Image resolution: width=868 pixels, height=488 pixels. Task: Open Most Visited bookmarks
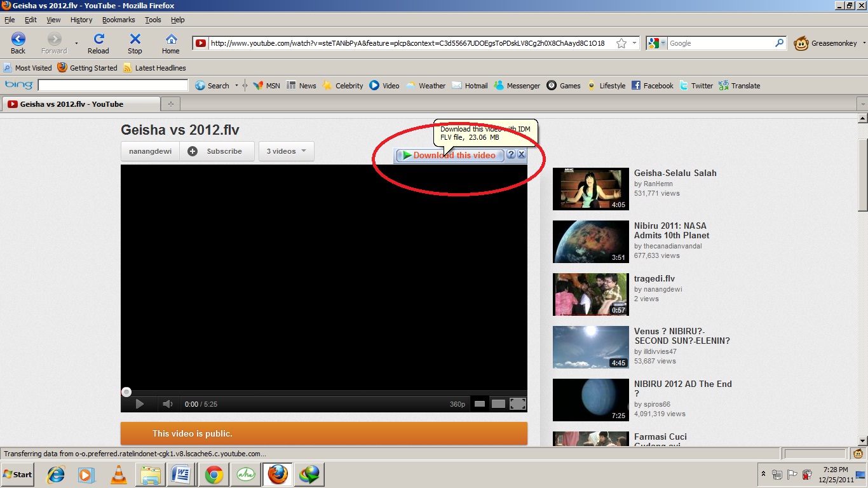click(28, 68)
